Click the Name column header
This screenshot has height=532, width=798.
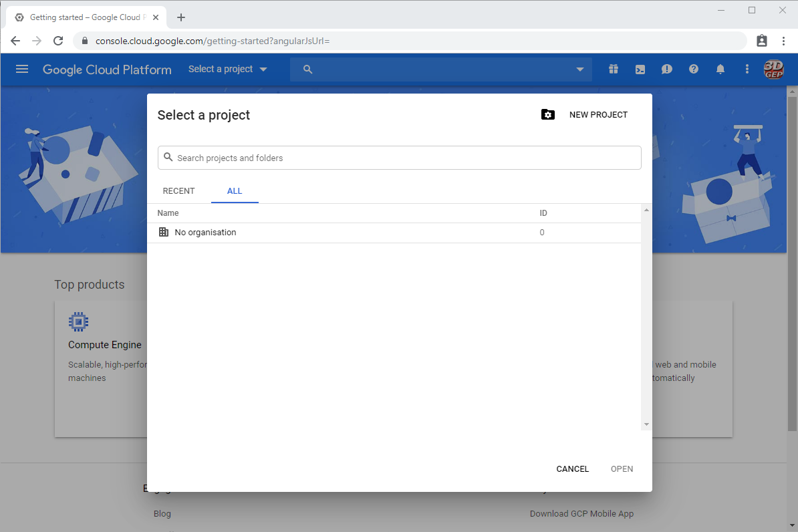pyautogui.click(x=168, y=213)
